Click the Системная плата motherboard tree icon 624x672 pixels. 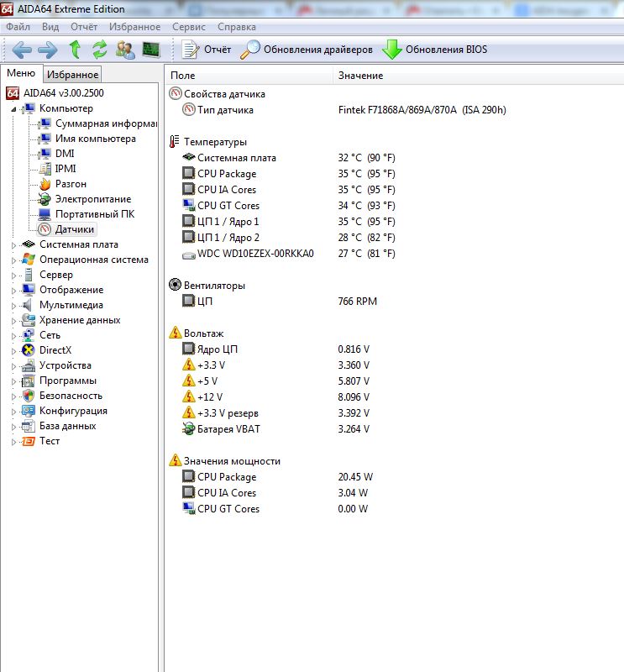pos(29,244)
